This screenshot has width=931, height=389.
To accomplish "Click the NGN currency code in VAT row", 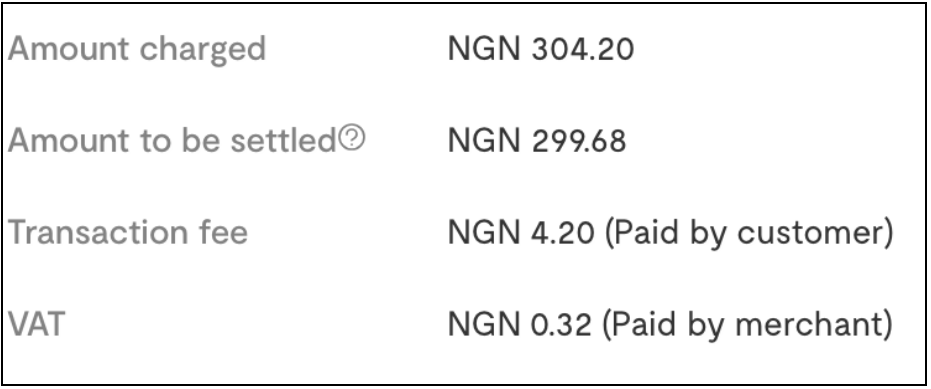I will [x=484, y=324].
